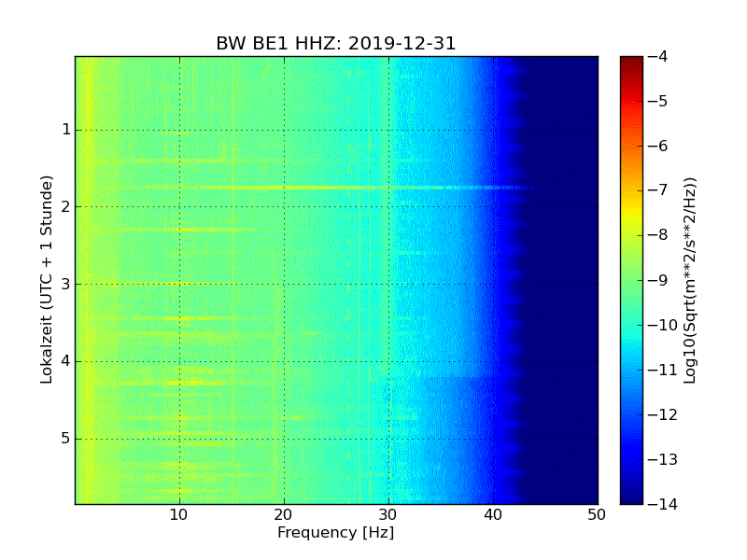Click the colorbar tick label '−9'
Image resolution: width=747 pixels, height=560 pixels.
coord(658,280)
